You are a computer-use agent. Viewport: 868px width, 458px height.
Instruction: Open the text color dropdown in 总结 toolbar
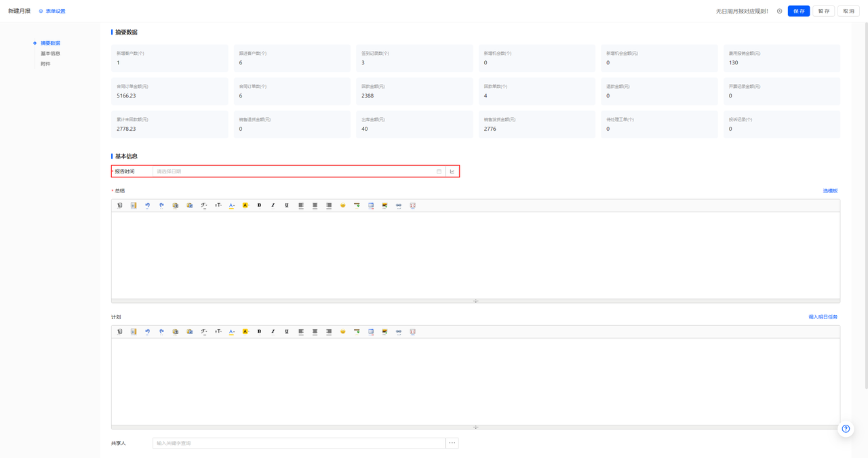[x=231, y=205]
